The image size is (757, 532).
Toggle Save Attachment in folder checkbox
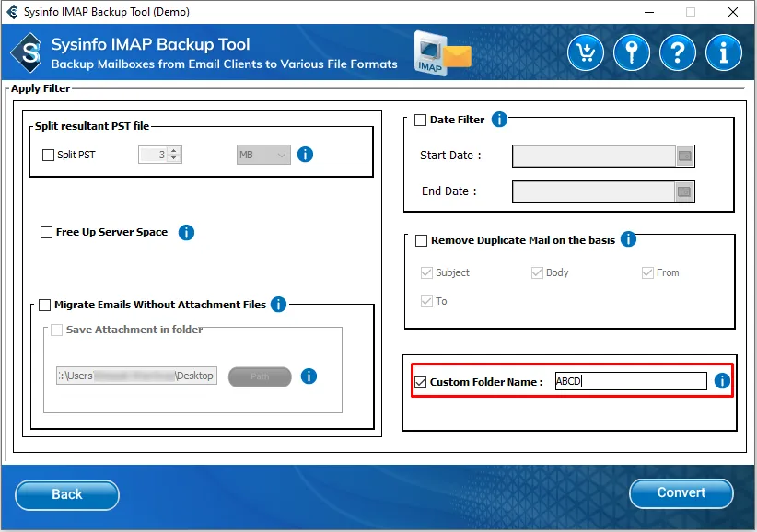point(56,330)
